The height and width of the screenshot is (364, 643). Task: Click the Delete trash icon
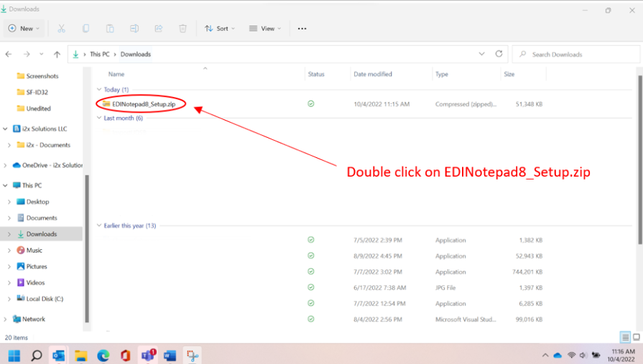[183, 28]
